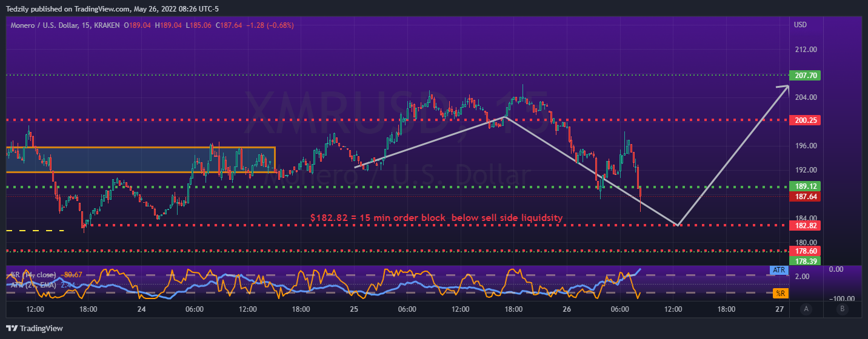Viewport: 868px width, 339px height.
Task: Click the date label 25 on time axis
Action: (354, 309)
